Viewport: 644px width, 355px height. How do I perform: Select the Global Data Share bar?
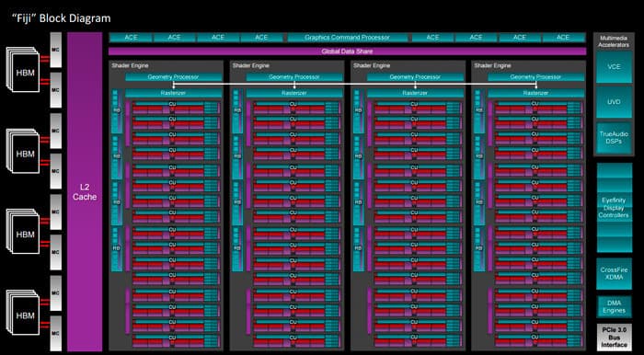coord(347,52)
